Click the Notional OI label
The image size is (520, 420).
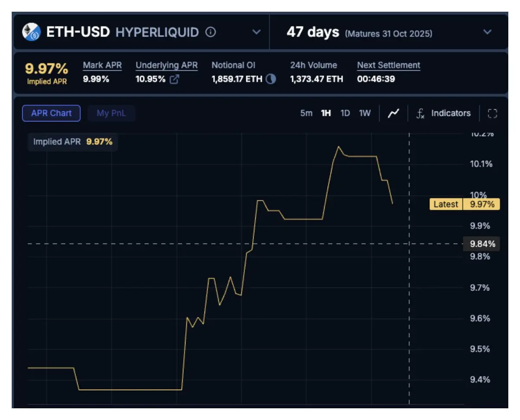[233, 65]
